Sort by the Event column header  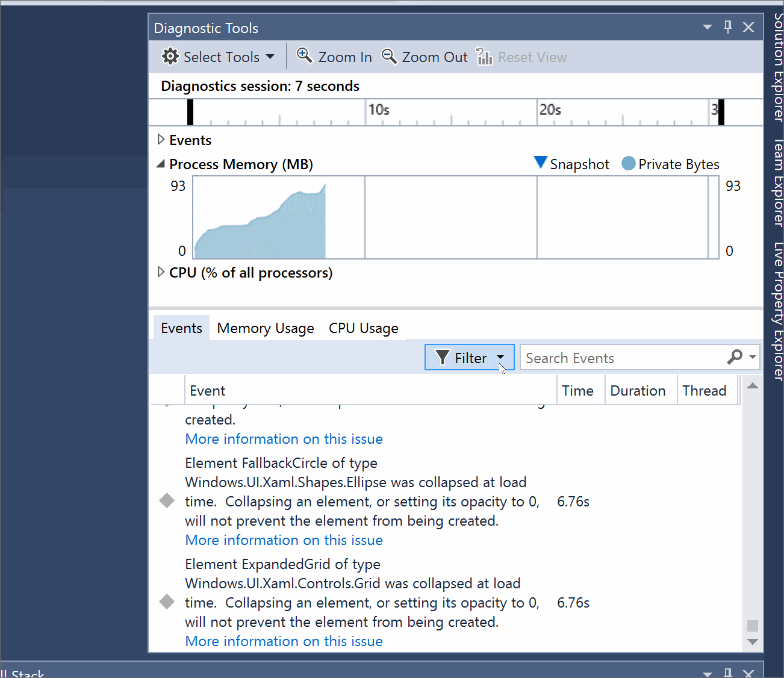pyautogui.click(x=370, y=391)
